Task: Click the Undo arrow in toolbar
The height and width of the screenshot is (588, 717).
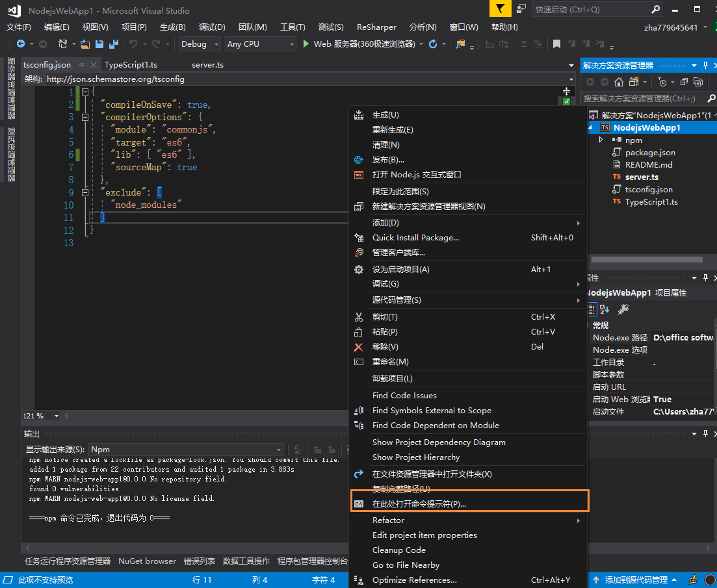Action: 133,44
